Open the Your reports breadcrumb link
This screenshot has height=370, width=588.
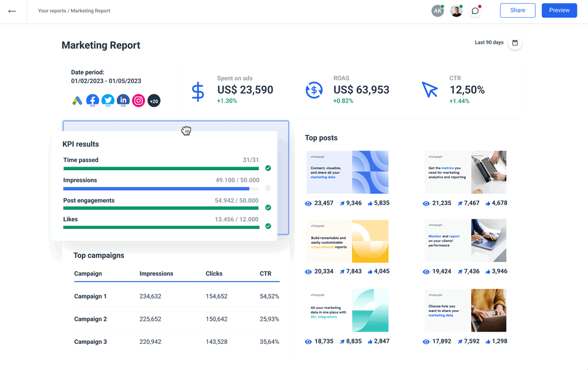point(52,11)
